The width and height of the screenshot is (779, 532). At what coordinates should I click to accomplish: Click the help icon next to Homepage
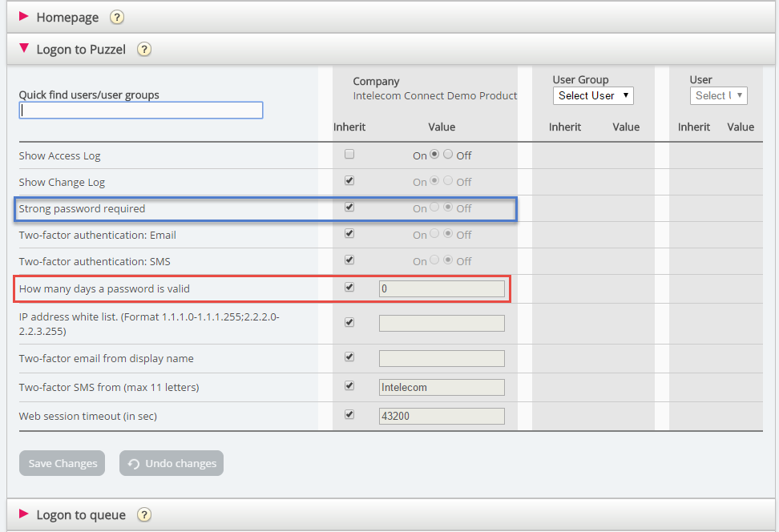117,17
